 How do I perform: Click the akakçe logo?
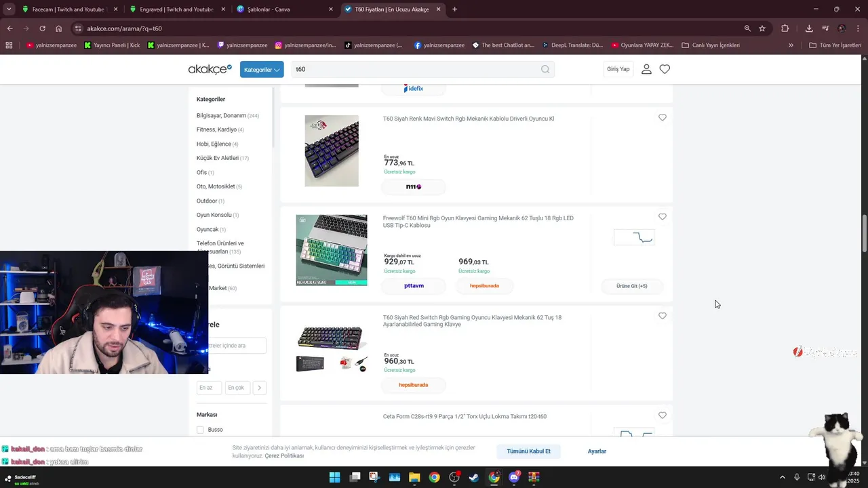pos(210,69)
